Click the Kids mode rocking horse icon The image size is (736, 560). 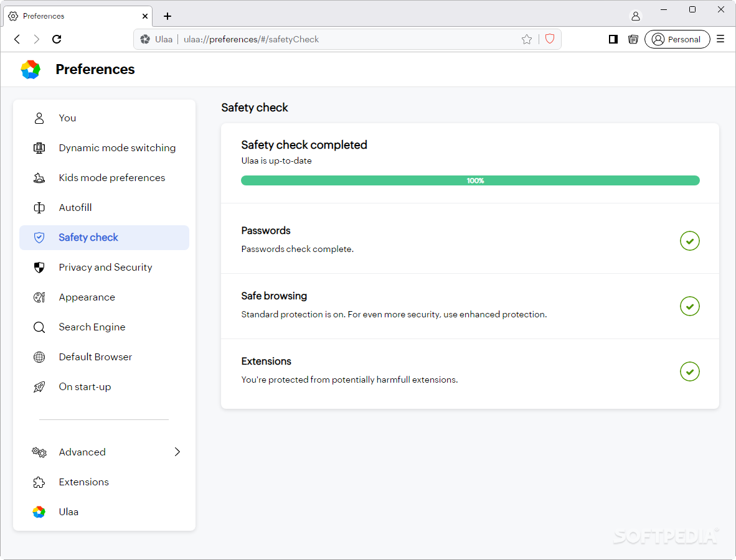coord(39,178)
